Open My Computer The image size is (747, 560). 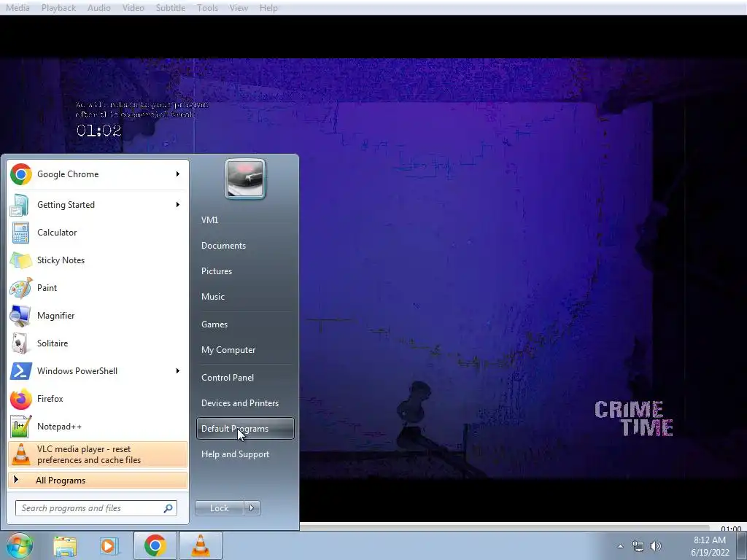245,350
